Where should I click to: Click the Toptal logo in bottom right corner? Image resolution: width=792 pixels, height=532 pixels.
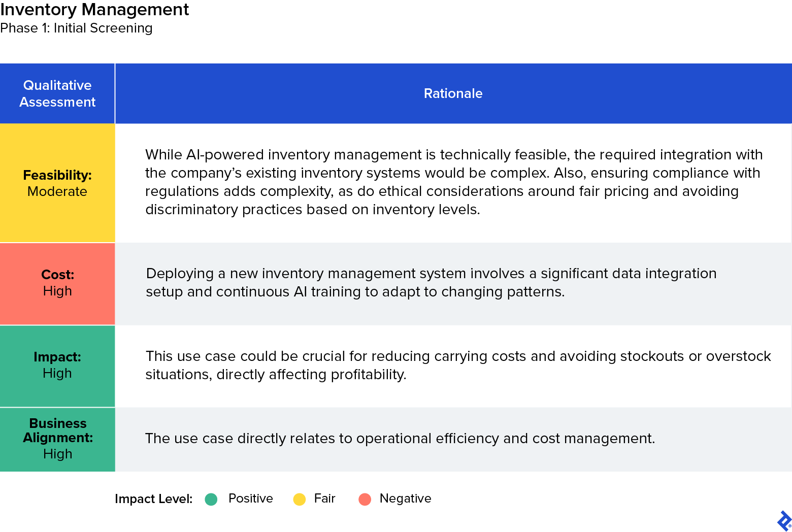(x=782, y=521)
